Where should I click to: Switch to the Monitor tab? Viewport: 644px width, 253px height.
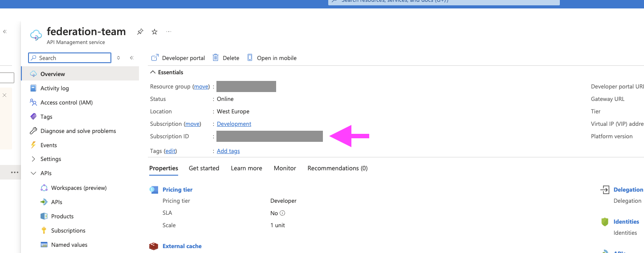pos(285,168)
